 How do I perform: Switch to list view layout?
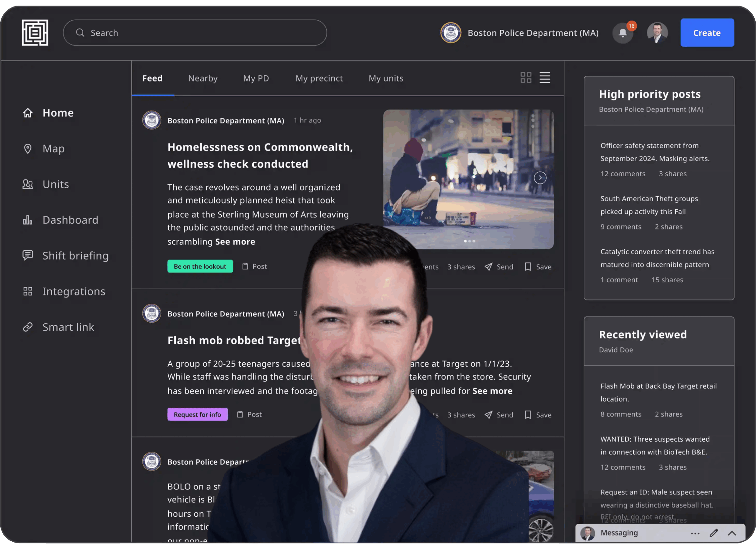pos(545,78)
